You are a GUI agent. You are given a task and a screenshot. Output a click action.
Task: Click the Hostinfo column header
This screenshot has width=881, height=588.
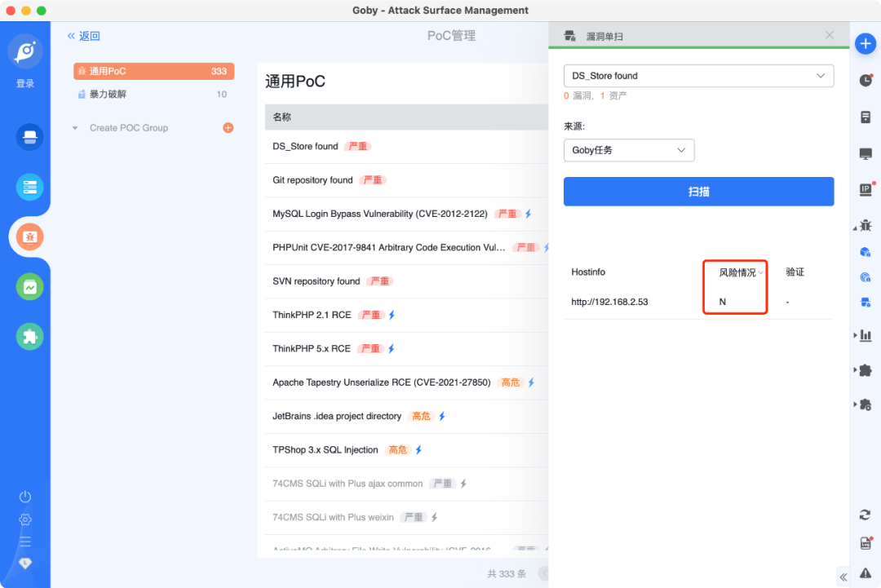click(x=588, y=272)
